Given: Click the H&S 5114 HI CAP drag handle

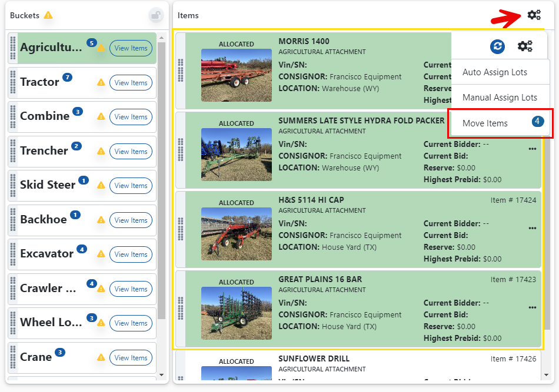Looking at the screenshot, I should tap(181, 229).
